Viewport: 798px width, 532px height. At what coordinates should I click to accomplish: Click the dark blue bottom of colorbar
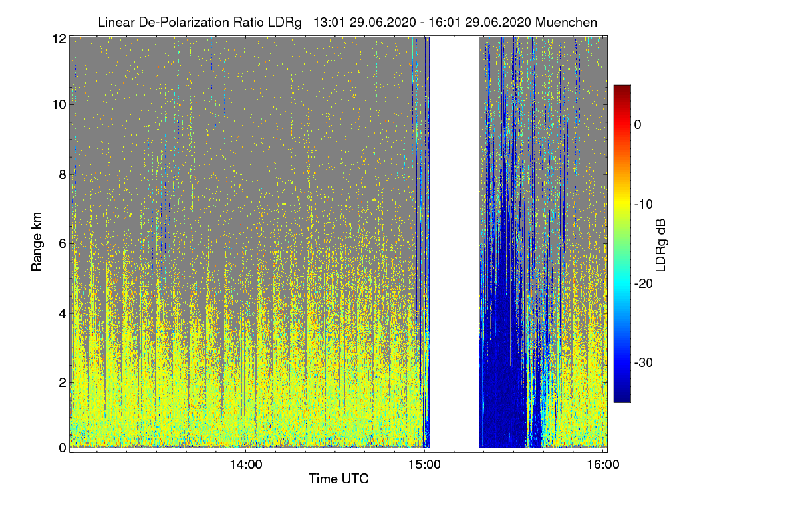[x=622, y=394]
